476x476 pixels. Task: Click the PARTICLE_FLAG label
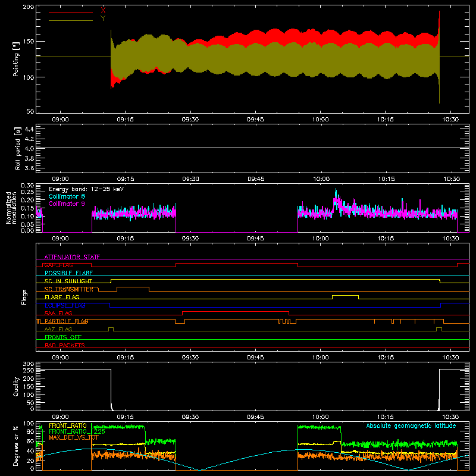(67, 321)
